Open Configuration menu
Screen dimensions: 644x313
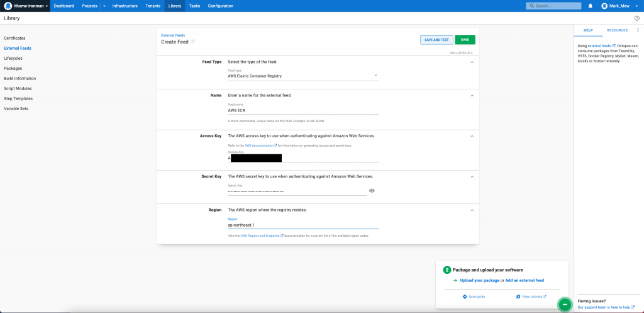pos(221,6)
